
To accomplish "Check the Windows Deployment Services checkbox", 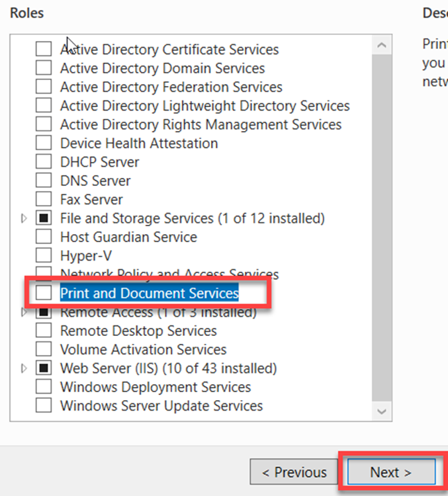I will click(43, 387).
